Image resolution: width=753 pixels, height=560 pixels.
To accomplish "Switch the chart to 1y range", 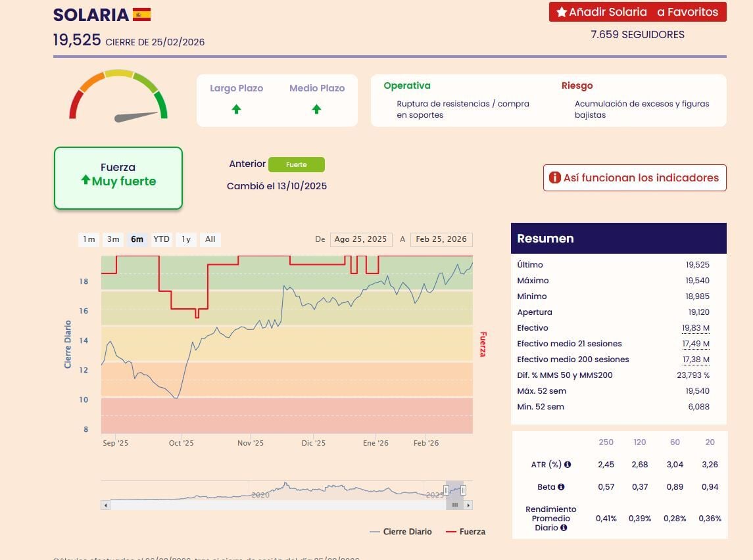I will [186, 239].
